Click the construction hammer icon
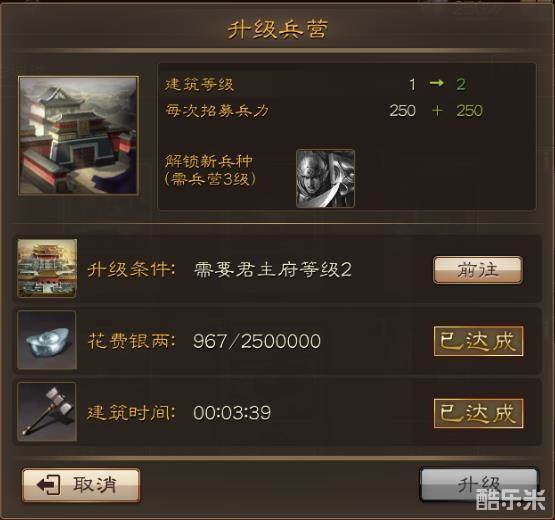555x520 pixels. 47,412
